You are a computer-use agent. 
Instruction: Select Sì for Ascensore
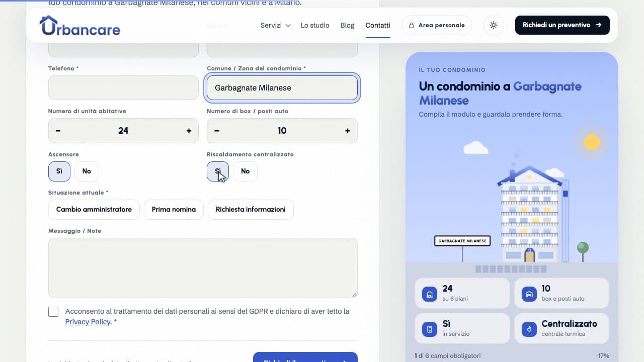[x=59, y=171]
